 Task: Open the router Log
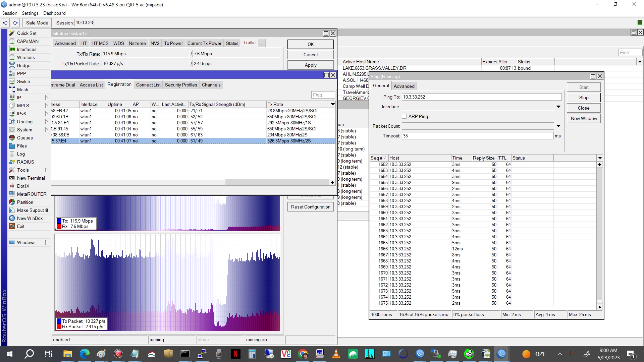coord(20,154)
